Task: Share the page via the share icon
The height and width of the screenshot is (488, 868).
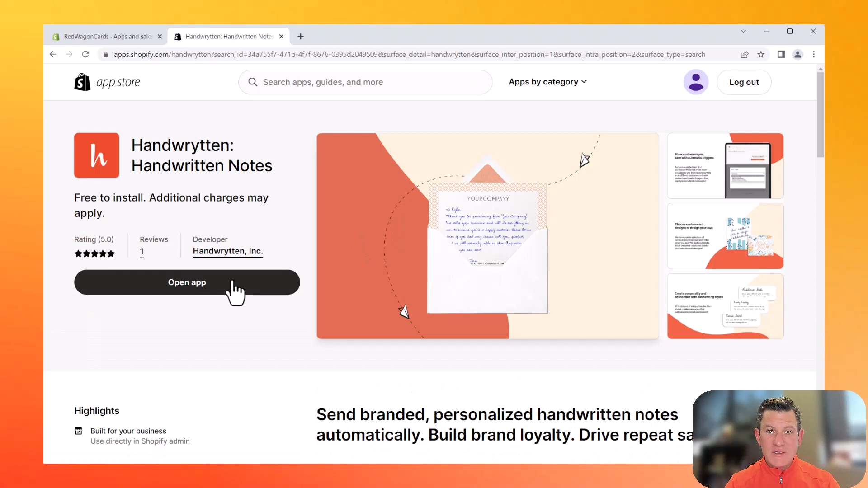Action: 745,54
